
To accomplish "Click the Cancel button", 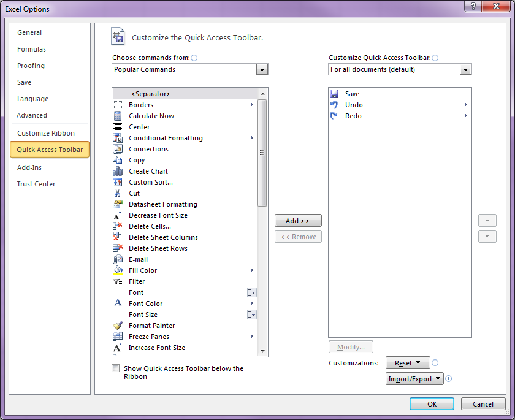I will [483, 404].
